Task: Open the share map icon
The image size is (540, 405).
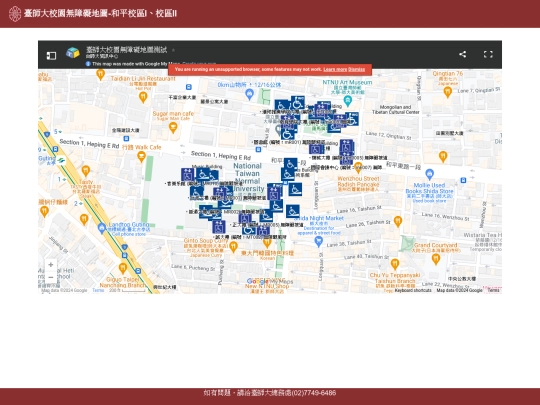Action: click(463, 54)
